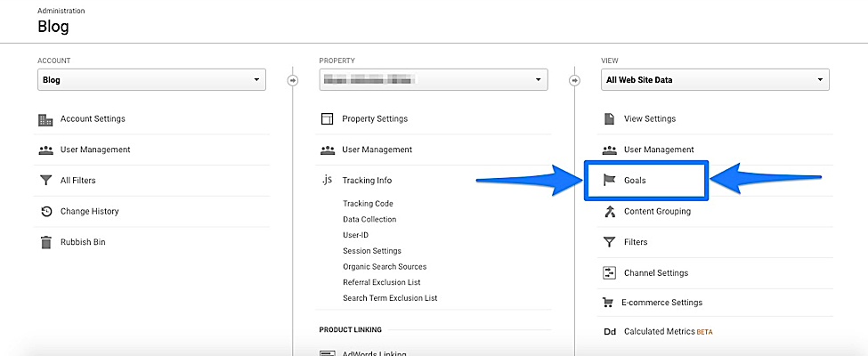This screenshot has height=356, width=868.
Task: Click the View Settings document icon
Action: 609,119
